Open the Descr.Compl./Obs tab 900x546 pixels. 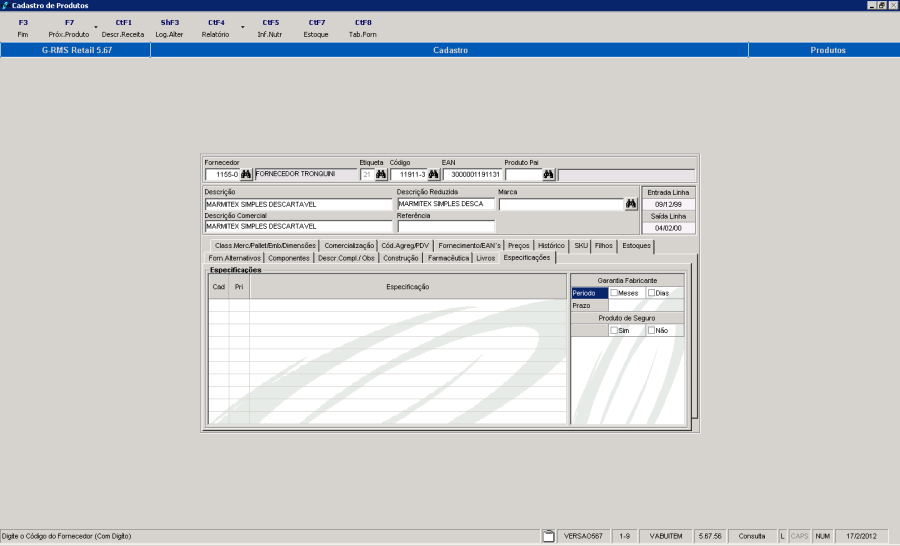[346, 258]
